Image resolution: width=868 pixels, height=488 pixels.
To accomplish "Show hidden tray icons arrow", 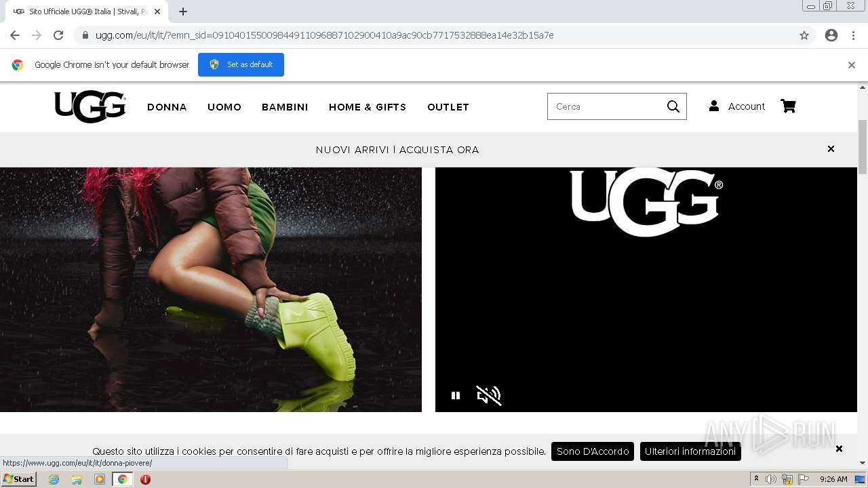I will tap(756, 479).
